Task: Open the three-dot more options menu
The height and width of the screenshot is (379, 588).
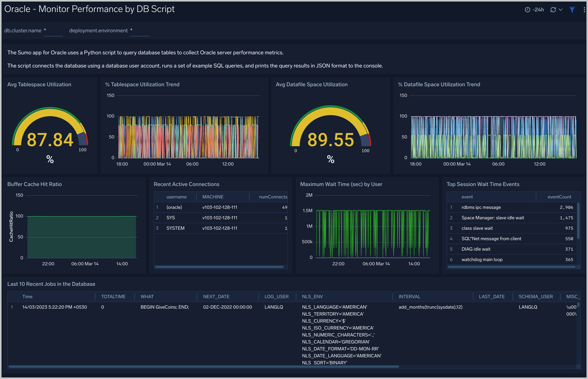Action: (584, 10)
